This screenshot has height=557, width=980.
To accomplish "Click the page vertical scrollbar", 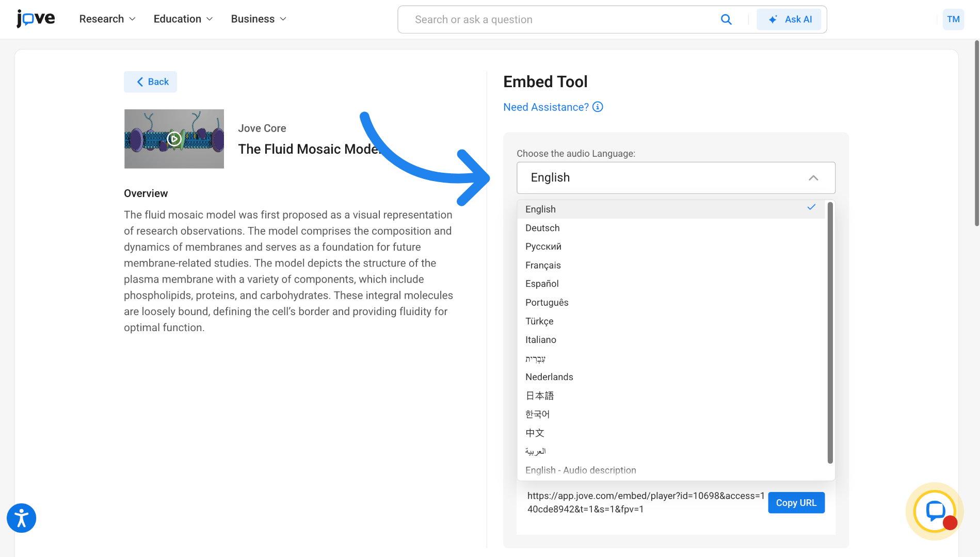I will tap(976, 133).
